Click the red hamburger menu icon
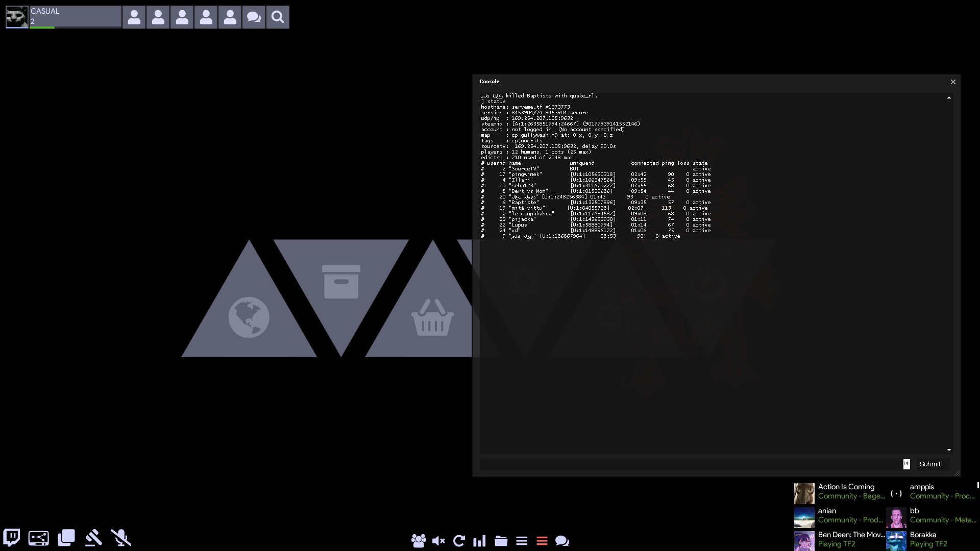This screenshot has height=551, width=980. tap(542, 541)
